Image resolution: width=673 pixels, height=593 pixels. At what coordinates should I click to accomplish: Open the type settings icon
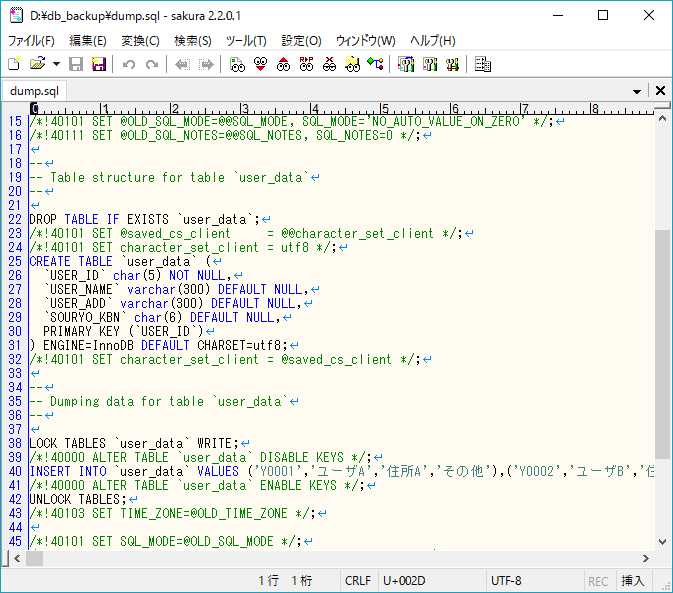point(430,64)
